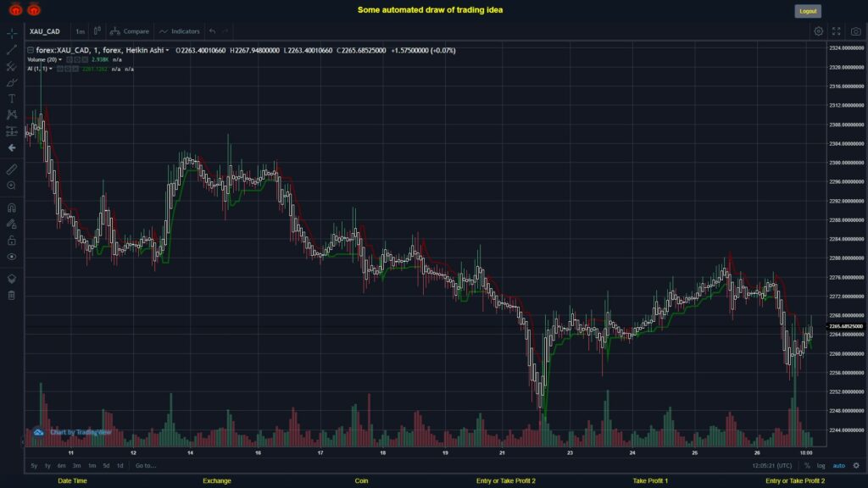Enter fullscreen chart mode
The height and width of the screenshot is (488, 868).
click(x=837, y=31)
